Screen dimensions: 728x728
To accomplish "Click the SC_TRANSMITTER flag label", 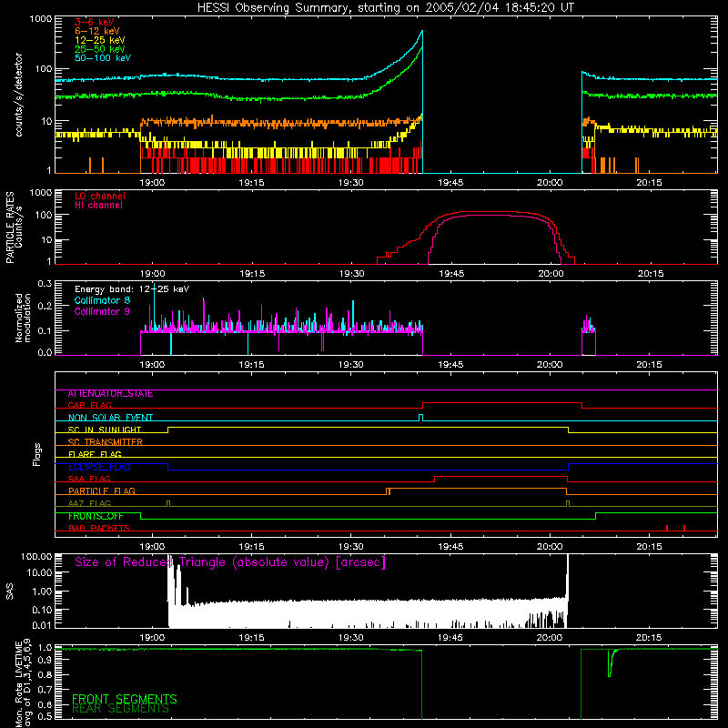I will [105, 442].
